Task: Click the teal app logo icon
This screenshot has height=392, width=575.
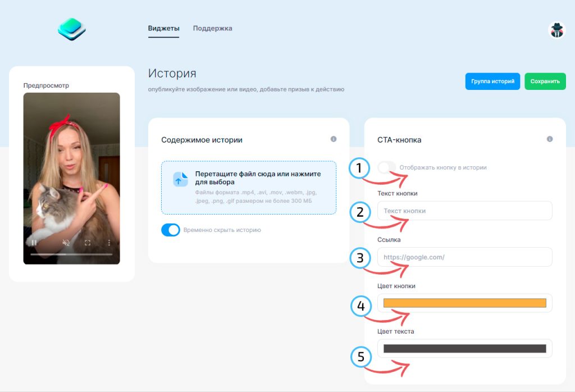Action: (71, 29)
